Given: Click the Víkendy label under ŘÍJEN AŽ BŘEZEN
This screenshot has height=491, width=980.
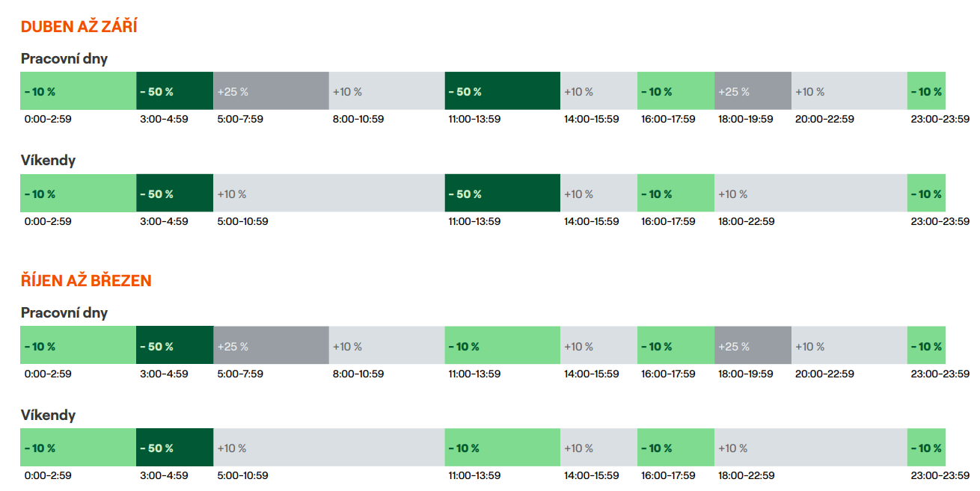Looking at the screenshot, I should pos(48,415).
